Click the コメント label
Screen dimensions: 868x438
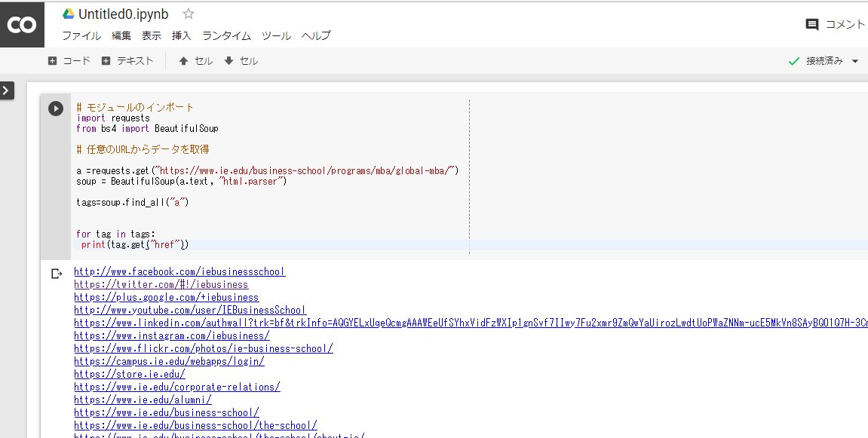point(845,24)
